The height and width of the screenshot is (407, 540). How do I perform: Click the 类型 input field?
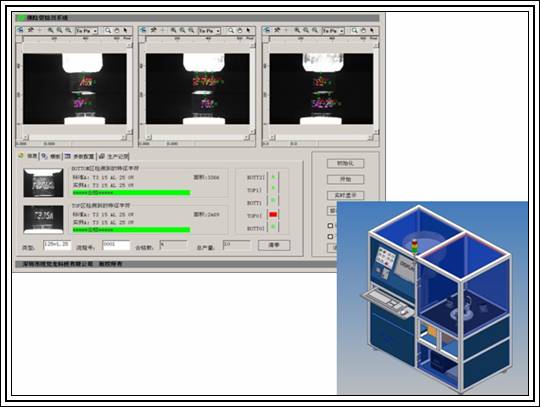click(x=57, y=245)
